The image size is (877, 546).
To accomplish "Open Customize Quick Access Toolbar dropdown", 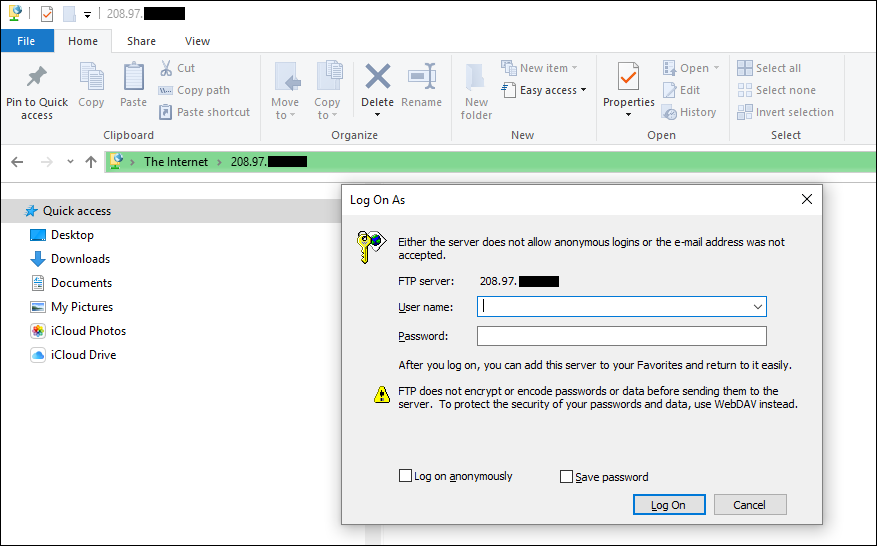I will tap(87, 15).
